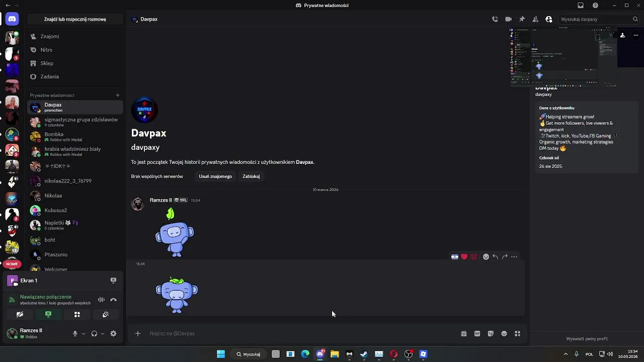Open hrabia władzimiesz biały conversation

pos(75,151)
